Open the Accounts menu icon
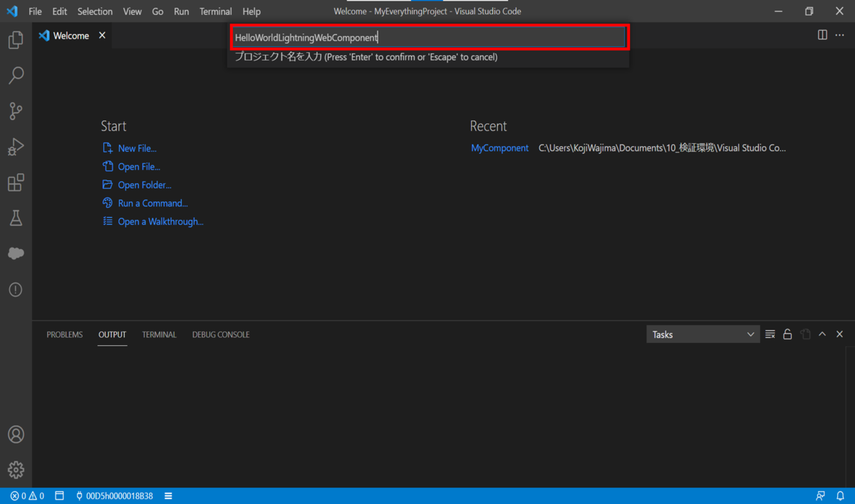 coord(16,434)
